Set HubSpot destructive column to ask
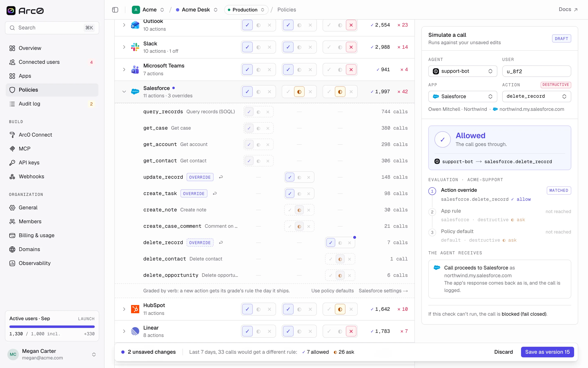The width and height of the screenshot is (588, 368). click(340, 309)
